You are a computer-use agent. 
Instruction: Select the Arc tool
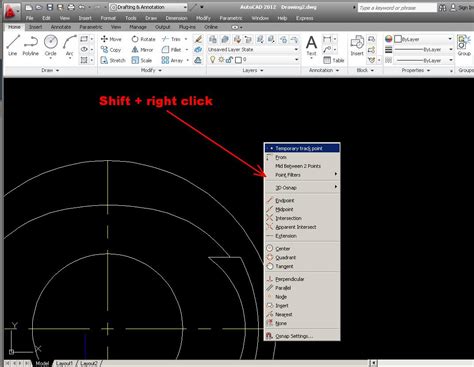69,45
